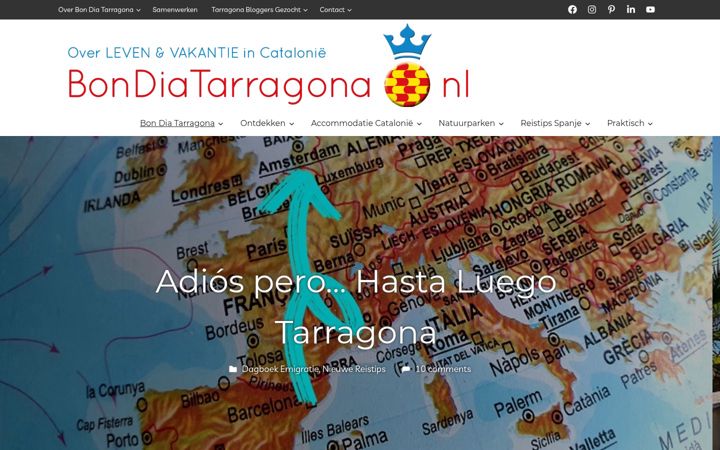Expand the Natuurparken submenu chevron

tap(501, 124)
